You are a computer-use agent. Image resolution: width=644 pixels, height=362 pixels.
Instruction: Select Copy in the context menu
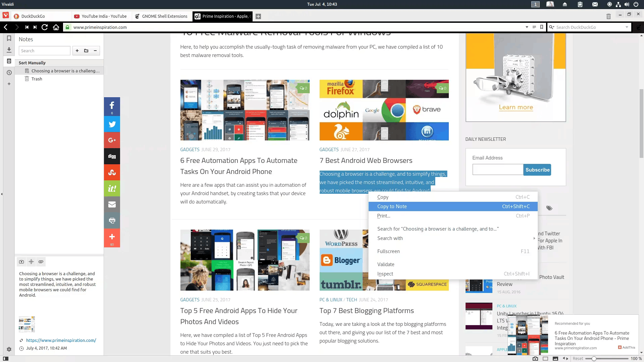pos(453,197)
